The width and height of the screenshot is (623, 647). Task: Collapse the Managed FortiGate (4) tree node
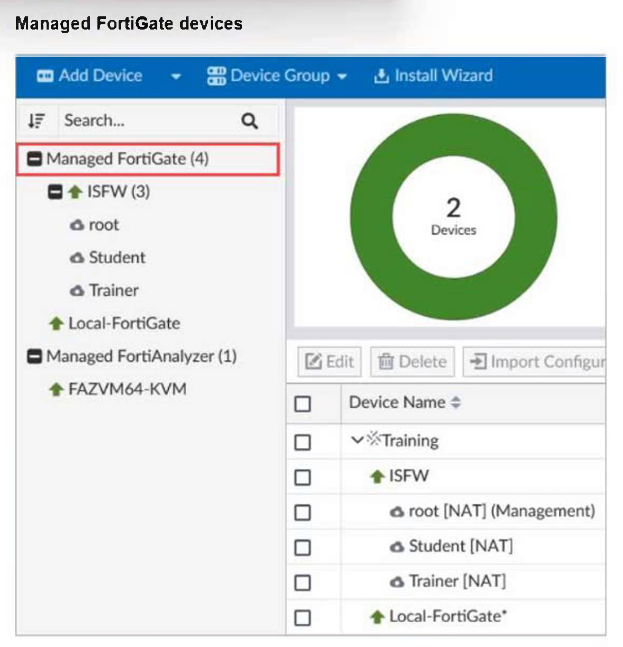(x=33, y=159)
